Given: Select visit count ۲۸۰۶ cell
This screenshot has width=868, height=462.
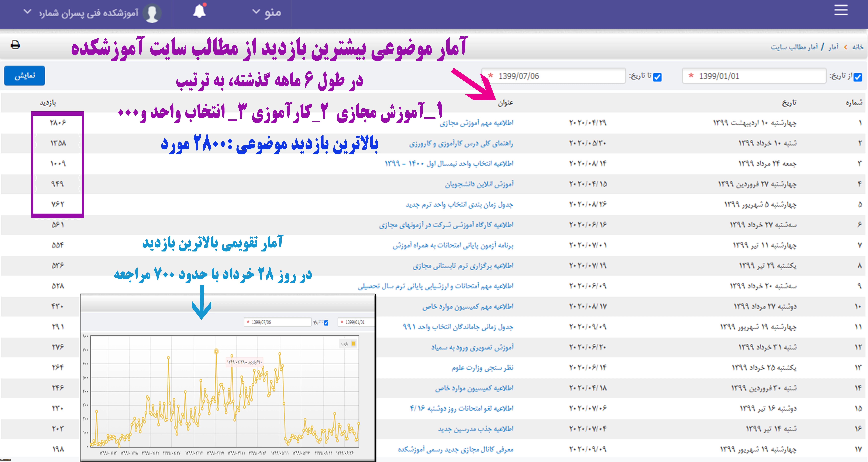Looking at the screenshot, I should click(x=58, y=123).
